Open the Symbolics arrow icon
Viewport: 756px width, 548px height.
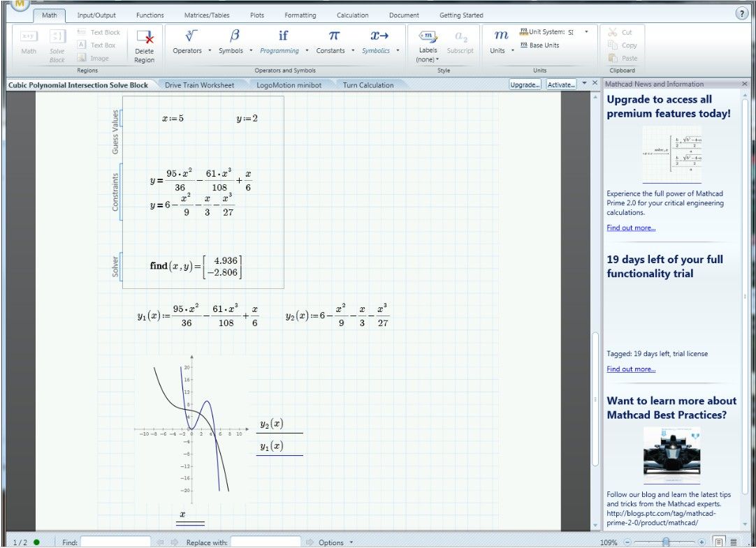(379, 36)
